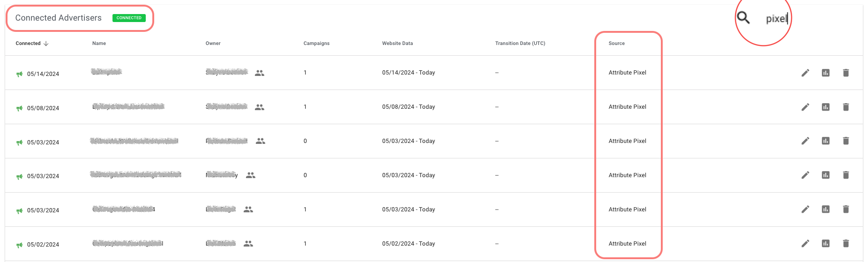Image resolution: width=868 pixels, height=262 pixels.
Task: Click the search field containing "pixel"
Action: (777, 19)
